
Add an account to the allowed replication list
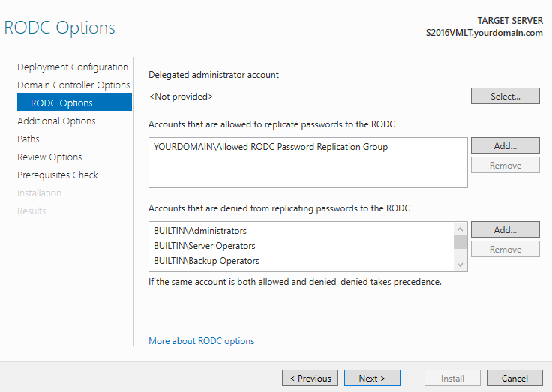pyautogui.click(x=505, y=146)
